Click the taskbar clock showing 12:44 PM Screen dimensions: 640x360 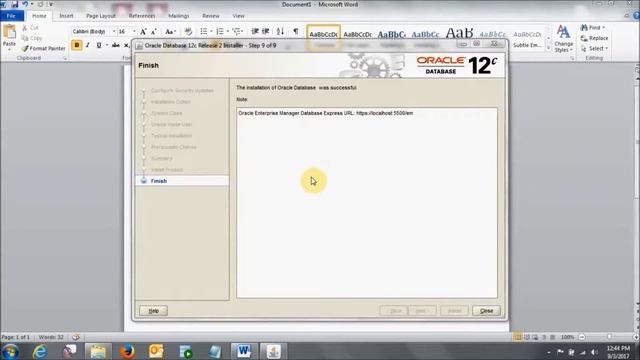coord(618,352)
